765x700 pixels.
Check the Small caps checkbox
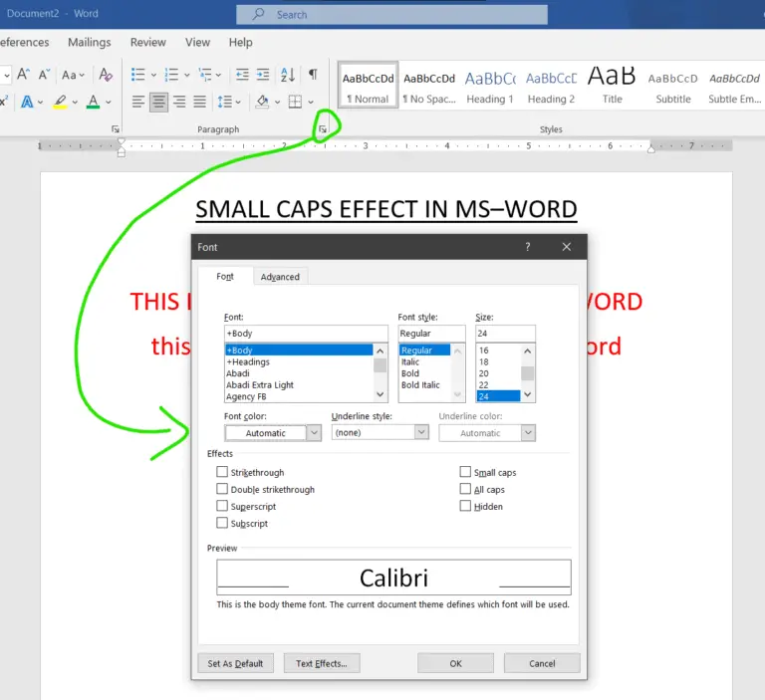pos(465,472)
